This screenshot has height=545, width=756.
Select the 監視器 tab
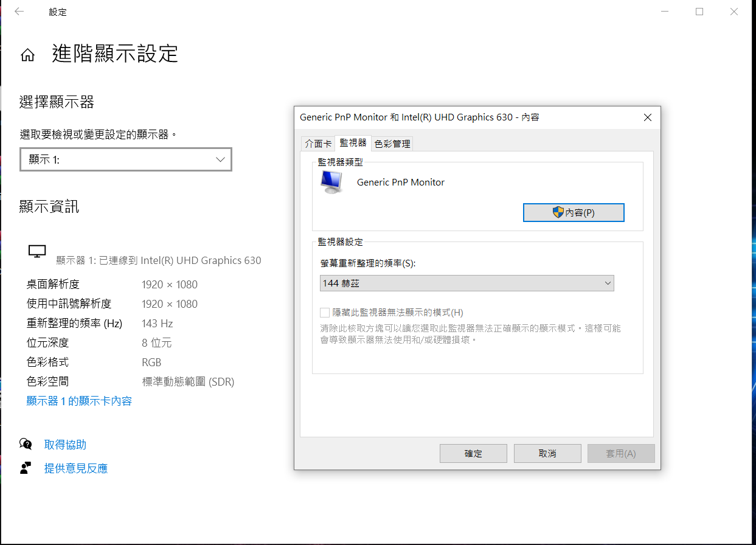click(x=353, y=143)
